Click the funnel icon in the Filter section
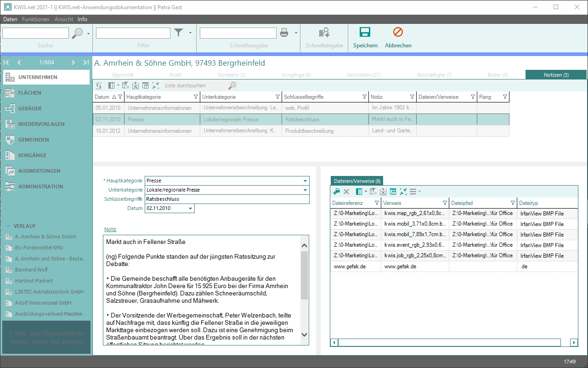The width and height of the screenshot is (588, 368). [178, 33]
